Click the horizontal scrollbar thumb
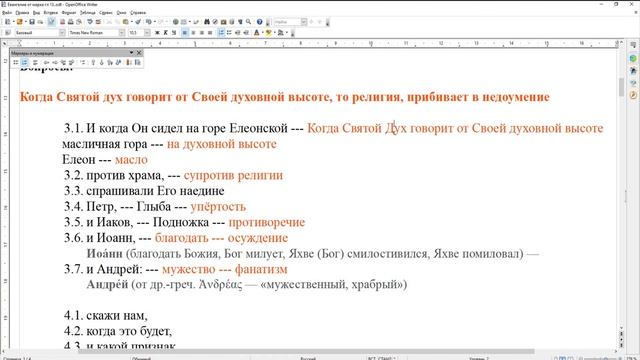The width and height of the screenshot is (640, 360). (306, 351)
